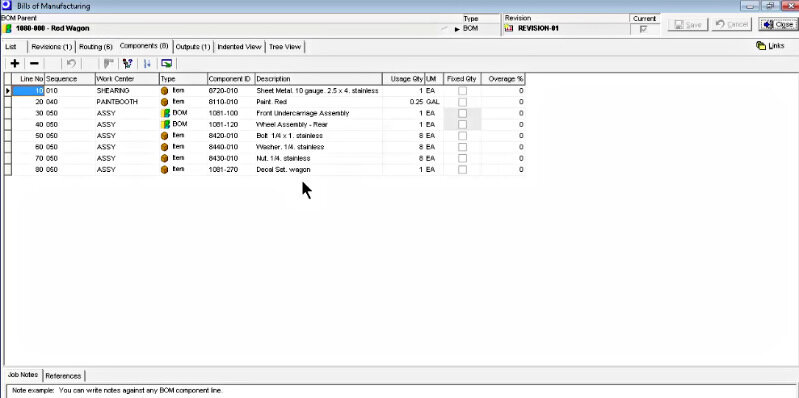799x398 pixels.
Task: Add a new component line with plus icon
Action: coord(15,64)
